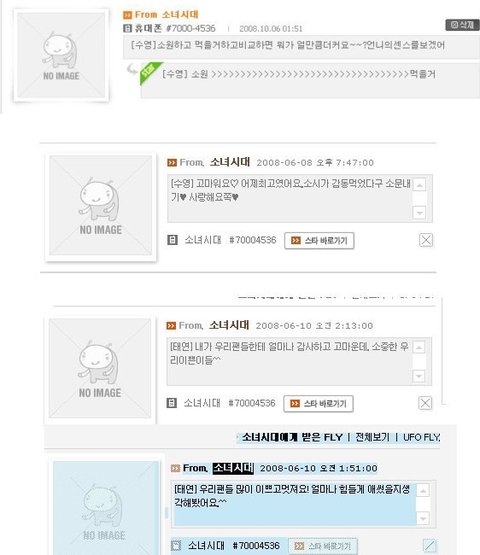The height and width of the screenshot is (555, 480).
Task: Click the curved reply arrow icon
Action: coord(132,69)
